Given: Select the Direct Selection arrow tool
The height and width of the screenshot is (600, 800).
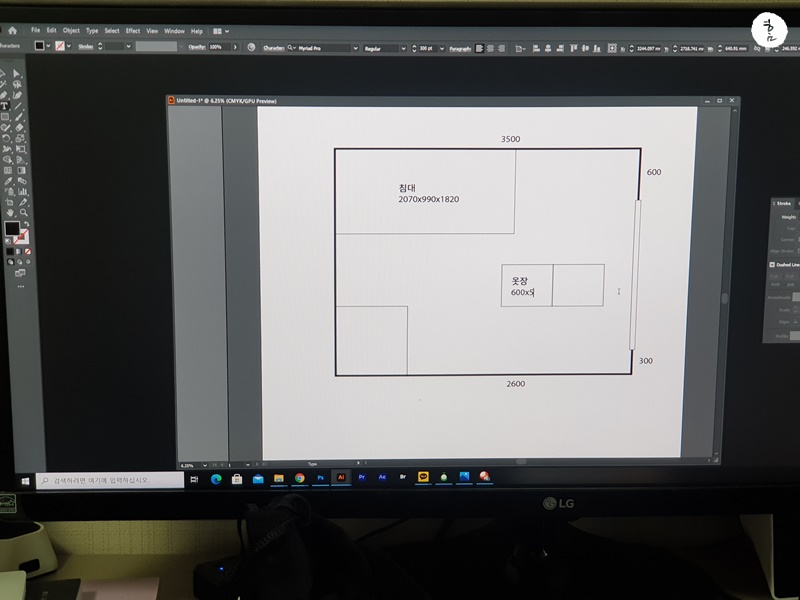Looking at the screenshot, I should click(16, 73).
